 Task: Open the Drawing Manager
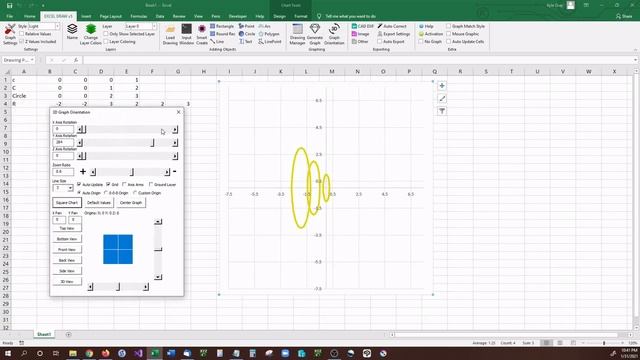point(298,34)
